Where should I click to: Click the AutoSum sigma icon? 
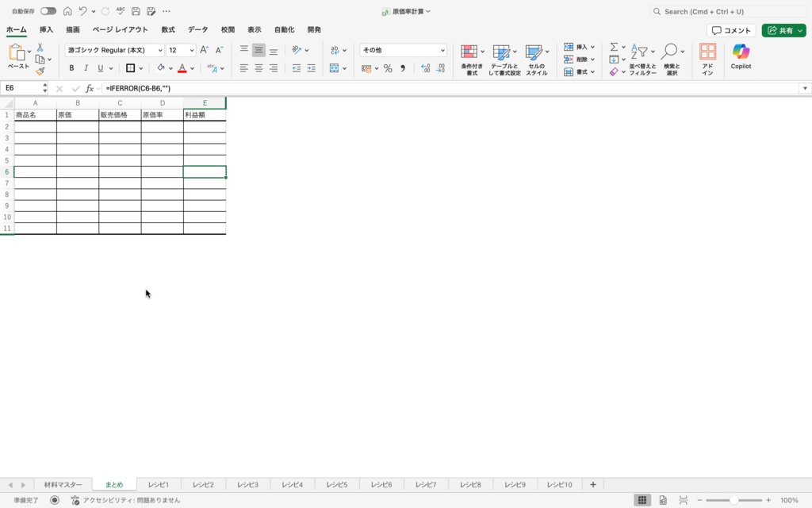(614, 47)
